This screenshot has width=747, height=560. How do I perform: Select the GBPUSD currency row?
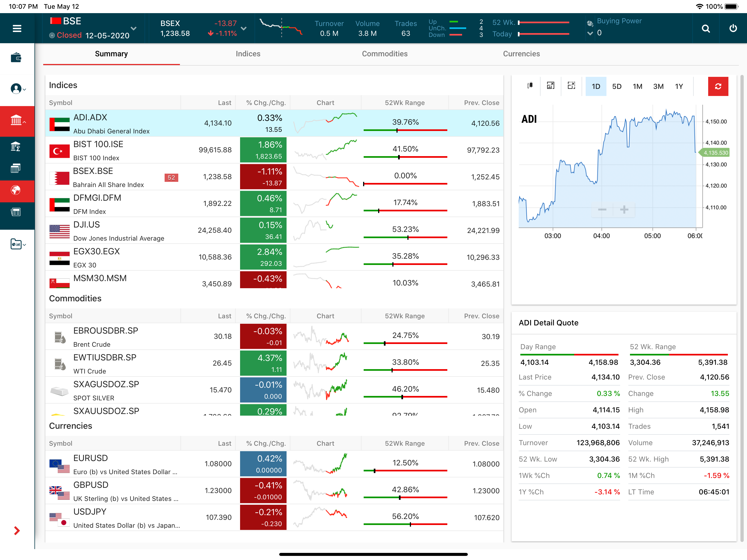point(274,491)
